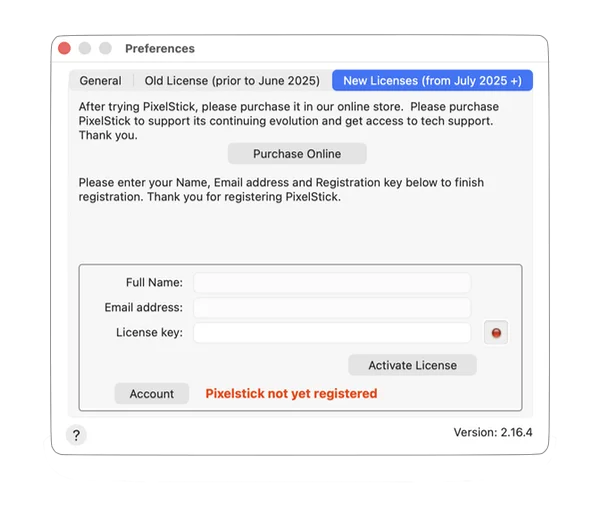
Task: Place cursor in the License key field
Action: [x=332, y=333]
